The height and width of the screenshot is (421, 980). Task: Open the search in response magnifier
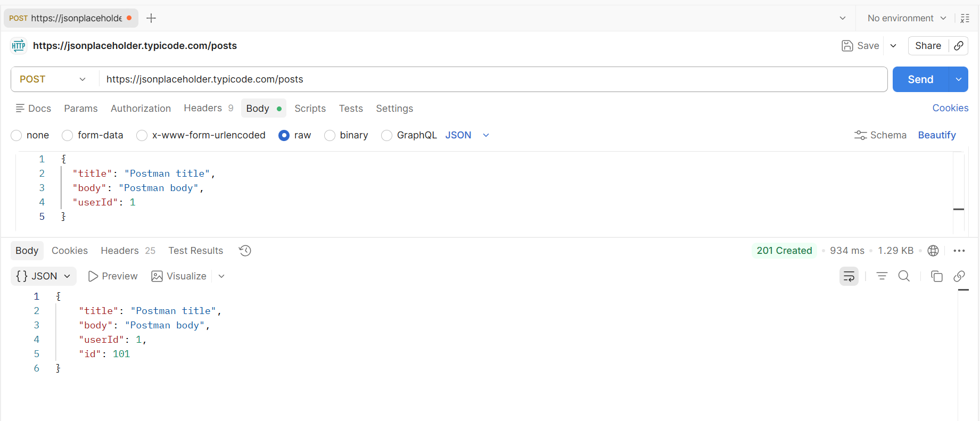click(904, 276)
